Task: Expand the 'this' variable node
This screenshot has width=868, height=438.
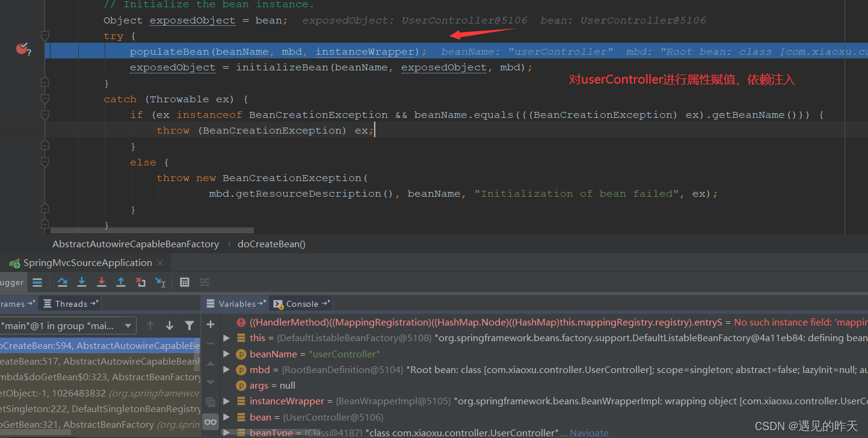Action: click(227, 338)
